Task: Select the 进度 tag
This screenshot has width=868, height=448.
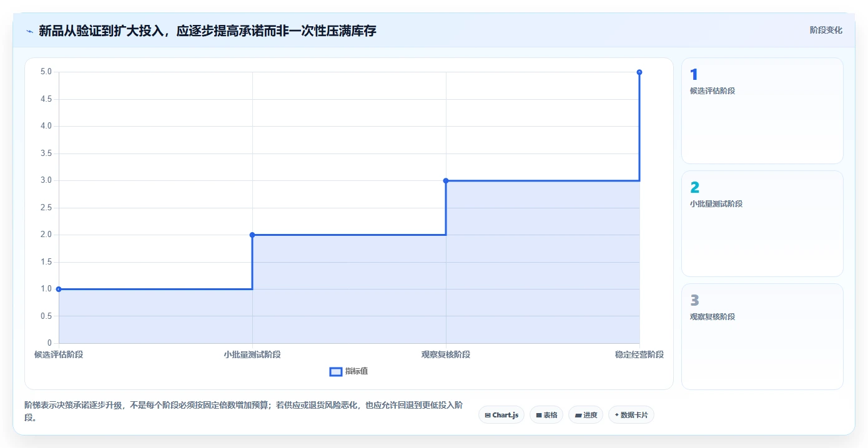Action: point(586,415)
